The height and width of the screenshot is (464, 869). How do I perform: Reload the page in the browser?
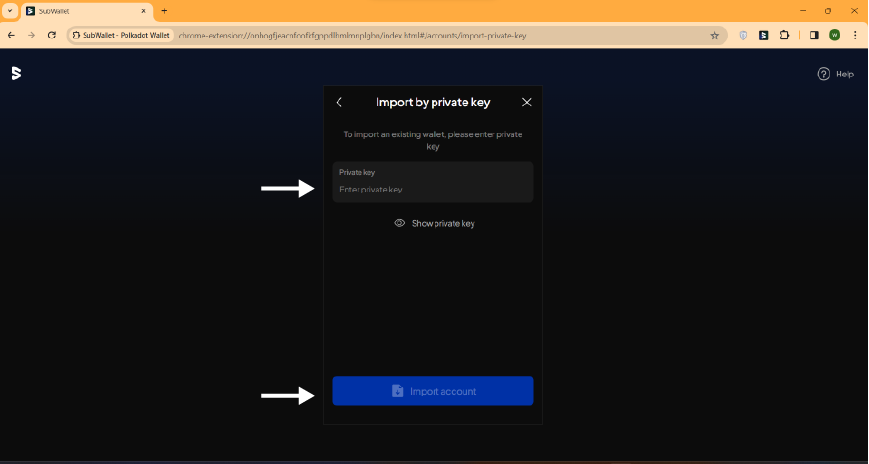52,35
